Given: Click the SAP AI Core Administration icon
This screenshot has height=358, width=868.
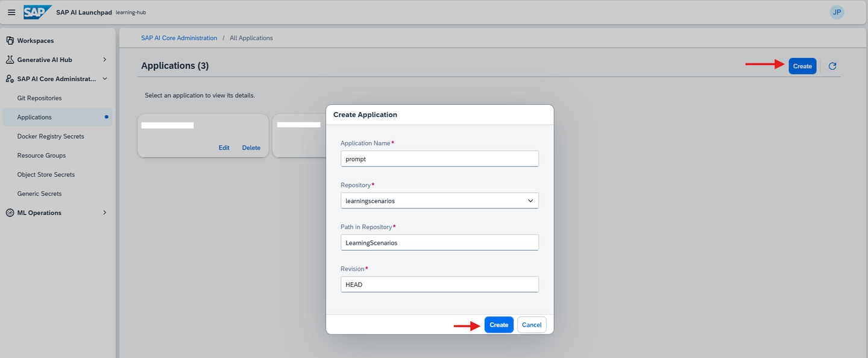Looking at the screenshot, I should click(10, 79).
